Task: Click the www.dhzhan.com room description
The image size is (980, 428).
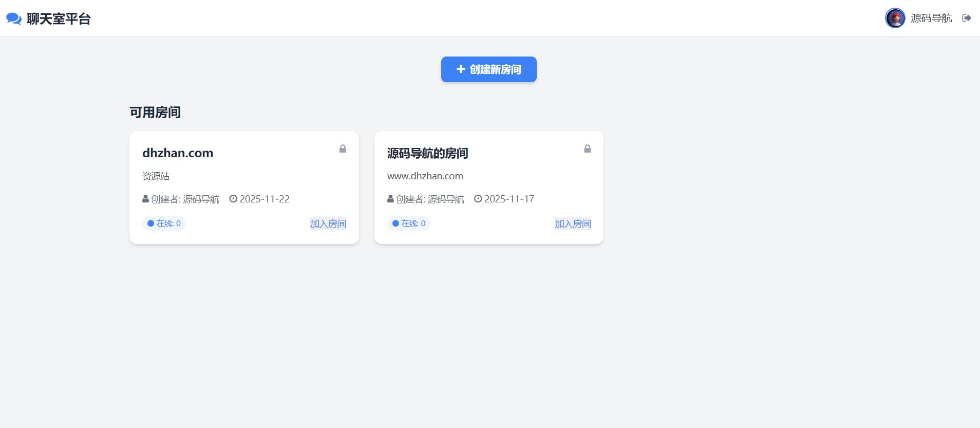Action: point(425,176)
